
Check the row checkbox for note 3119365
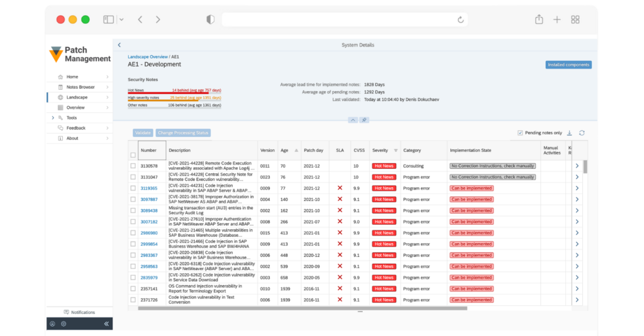tap(133, 188)
